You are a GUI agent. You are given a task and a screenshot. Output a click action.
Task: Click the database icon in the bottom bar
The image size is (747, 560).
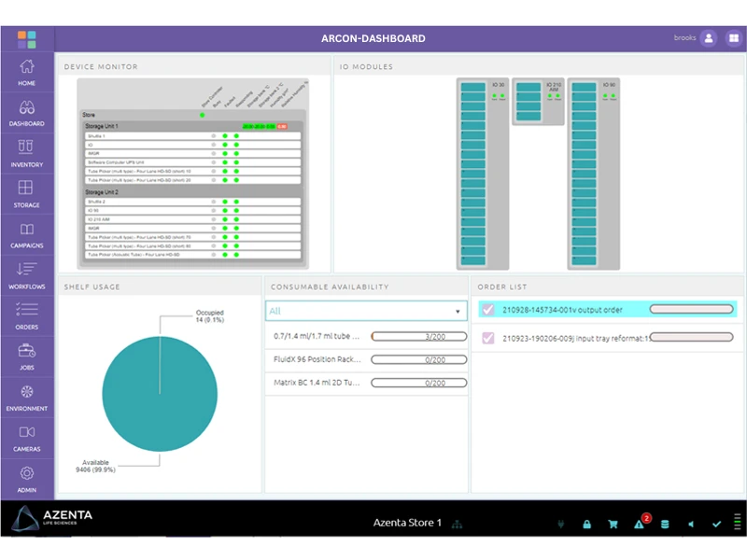pos(665,524)
